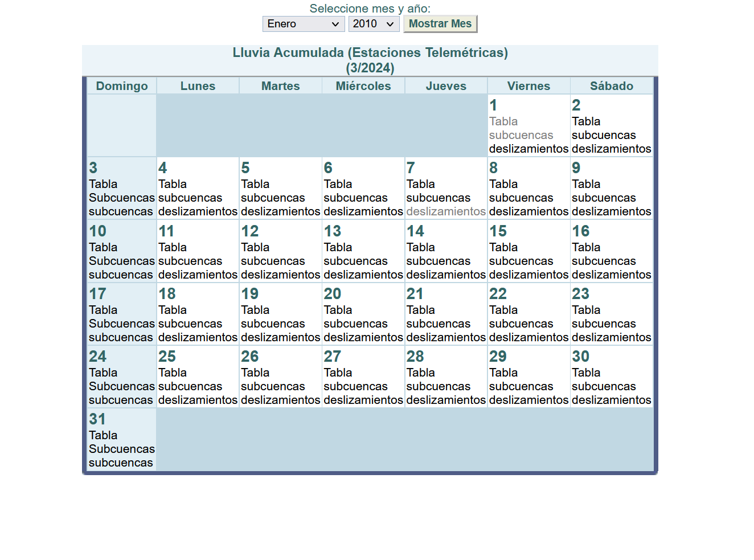This screenshot has height=560, width=754.
Task: Open subcuencas link for day 29
Action: tap(521, 386)
